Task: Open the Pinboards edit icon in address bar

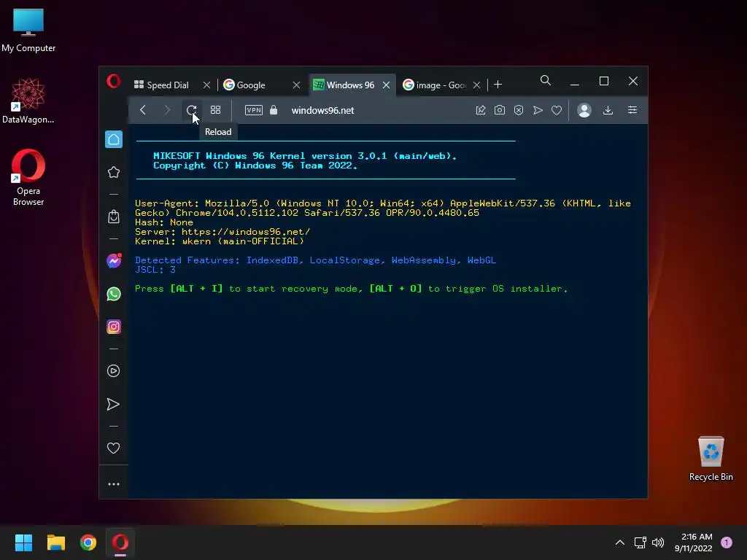Action: coord(481,110)
